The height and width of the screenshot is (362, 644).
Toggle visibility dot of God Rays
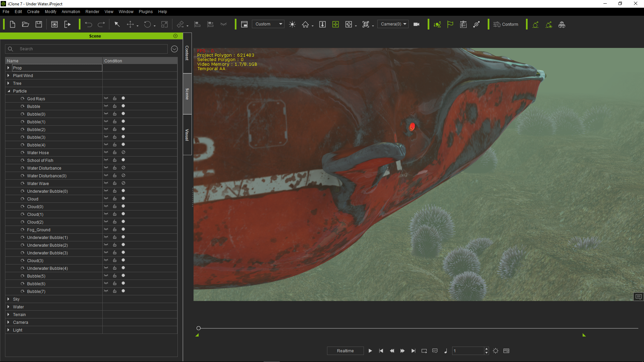[x=123, y=98]
